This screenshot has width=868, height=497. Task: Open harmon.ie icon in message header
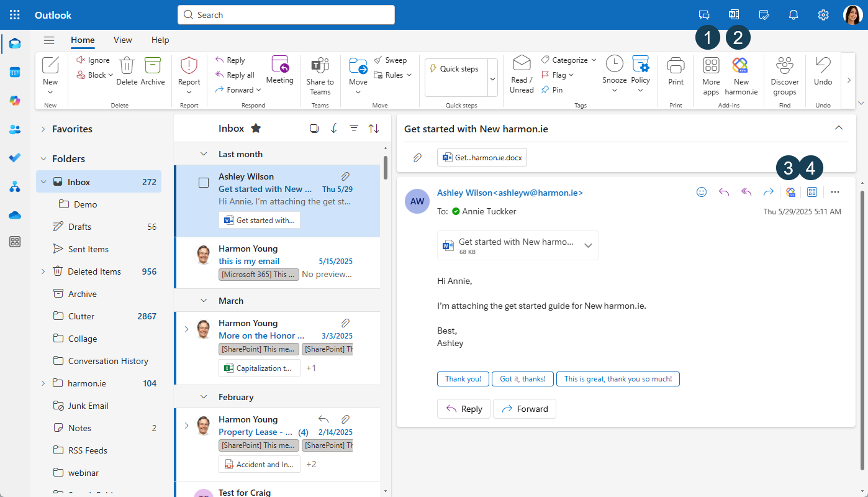(790, 192)
